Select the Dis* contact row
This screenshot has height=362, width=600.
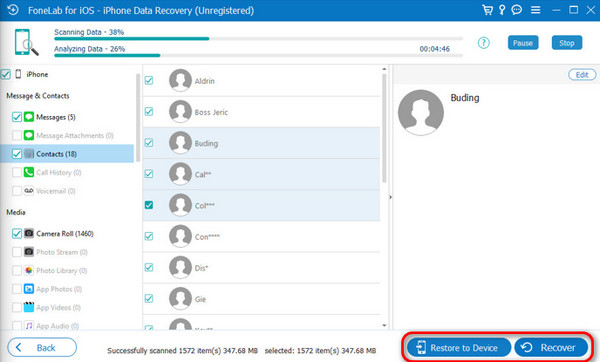tap(262, 267)
